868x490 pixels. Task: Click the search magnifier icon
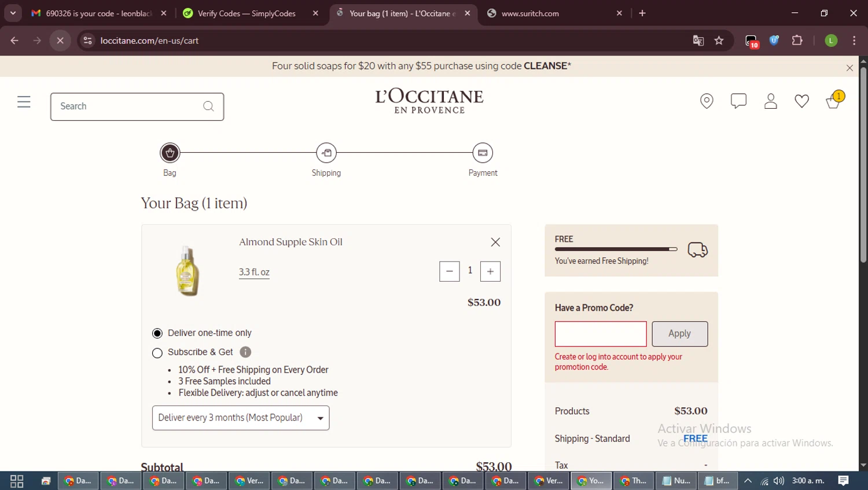click(208, 106)
